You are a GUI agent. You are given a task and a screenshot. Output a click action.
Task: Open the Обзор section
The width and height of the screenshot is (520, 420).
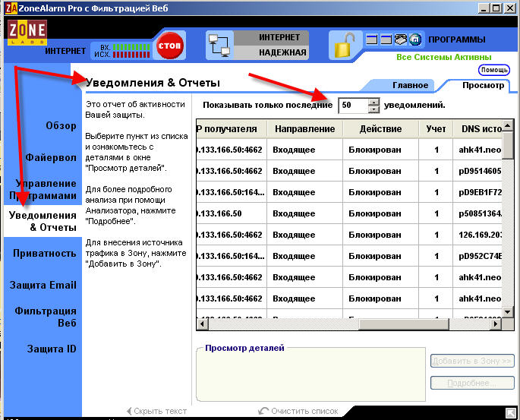(61, 126)
